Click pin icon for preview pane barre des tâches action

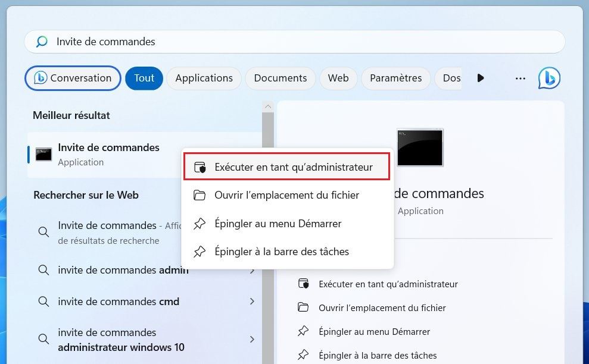click(303, 354)
